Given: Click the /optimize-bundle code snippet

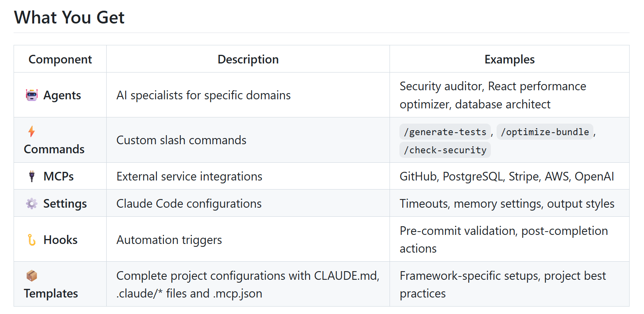Looking at the screenshot, I should coord(545,132).
